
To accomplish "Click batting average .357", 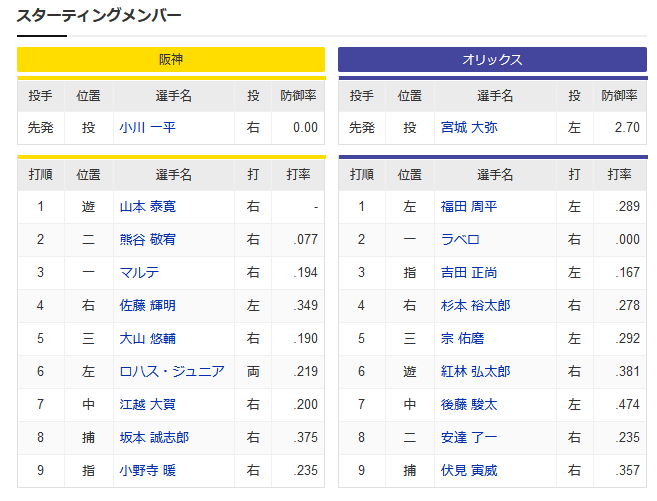I will 628,470.
